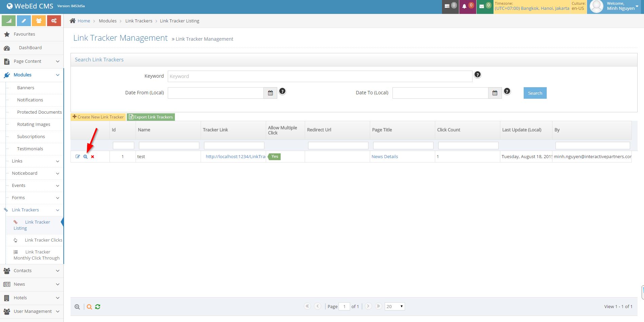
Task: Click the magnifier details icon in test row
Action: coord(85,156)
